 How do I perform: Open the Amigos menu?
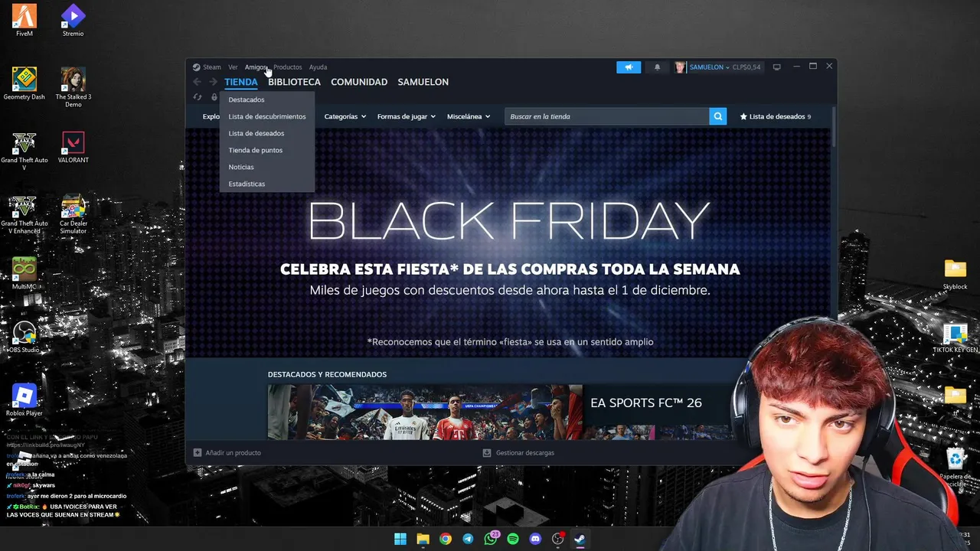pos(256,67)
